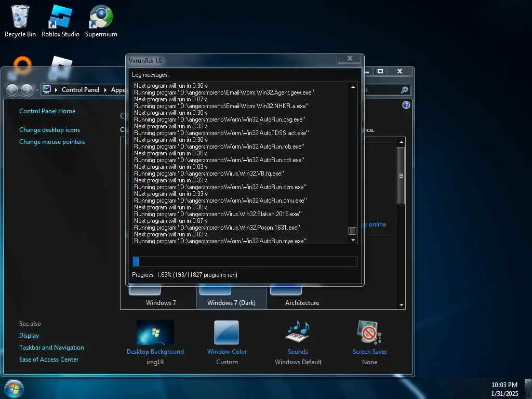
Task: Open the Sounds settings icon
Action: (298, 331)
